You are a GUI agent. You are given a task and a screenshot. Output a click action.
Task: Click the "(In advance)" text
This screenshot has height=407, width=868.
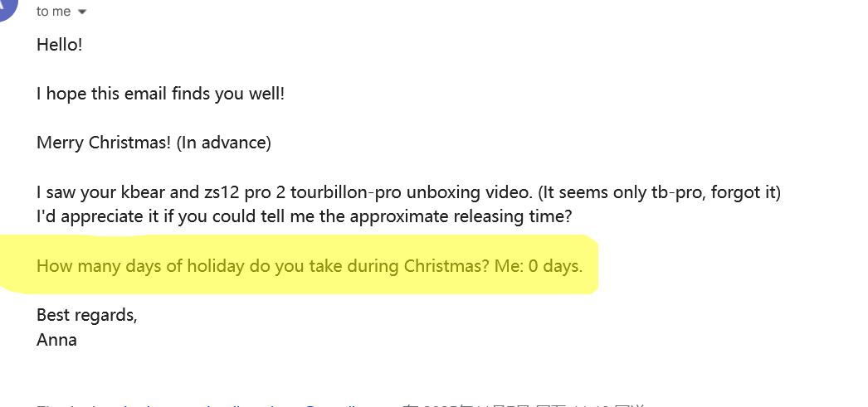click(x=223, y=143)
